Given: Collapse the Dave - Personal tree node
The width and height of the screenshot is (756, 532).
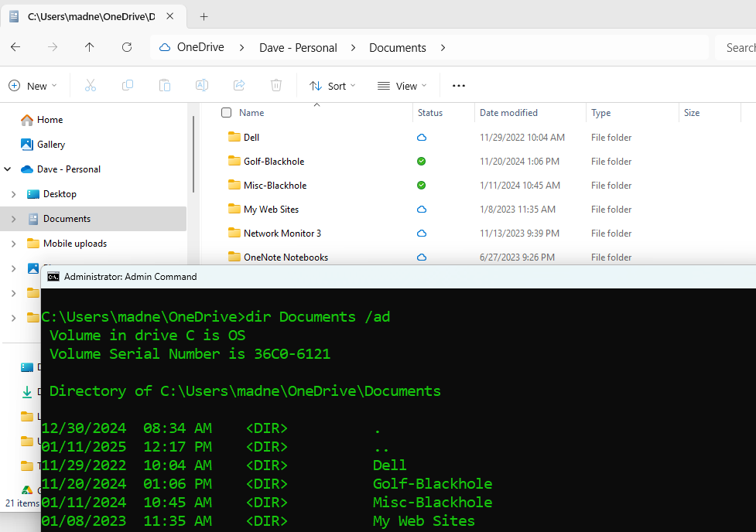Looking at the screenshot, I should [x=8, y=169].
